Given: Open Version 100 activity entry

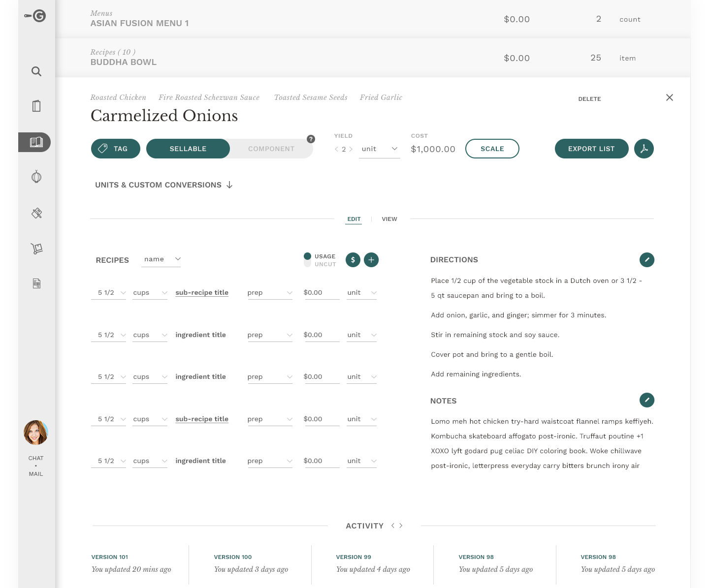Looking at the screenshot, I should coord(251,563).
